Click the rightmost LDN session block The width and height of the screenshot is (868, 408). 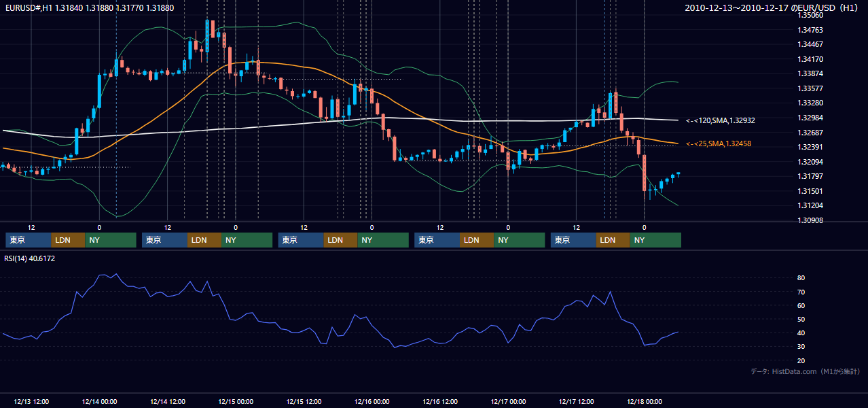(613, 240)
